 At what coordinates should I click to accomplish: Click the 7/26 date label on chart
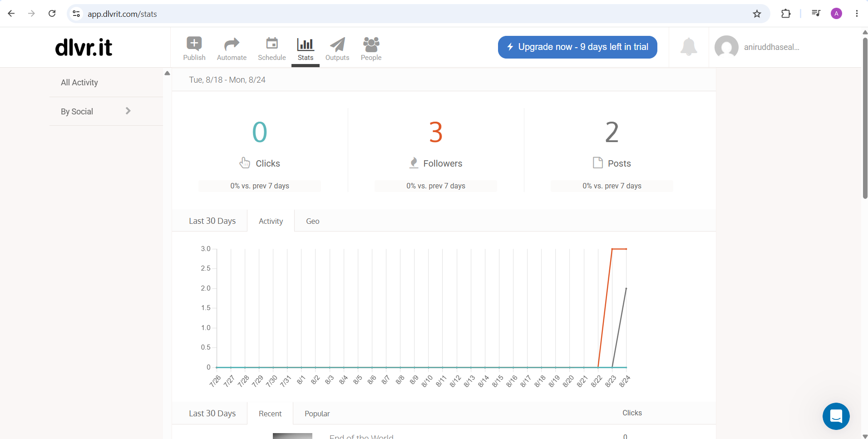tap(215, 381)
